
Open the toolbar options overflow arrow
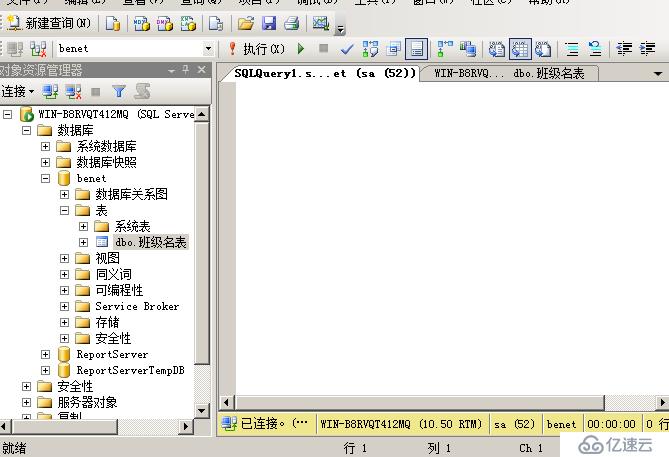coord(340,30)
